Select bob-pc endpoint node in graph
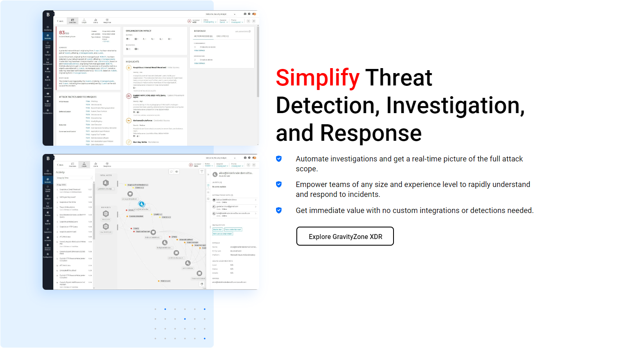This screenshot has width=644, height=348. pyautogui.click(x=153, y=232)
